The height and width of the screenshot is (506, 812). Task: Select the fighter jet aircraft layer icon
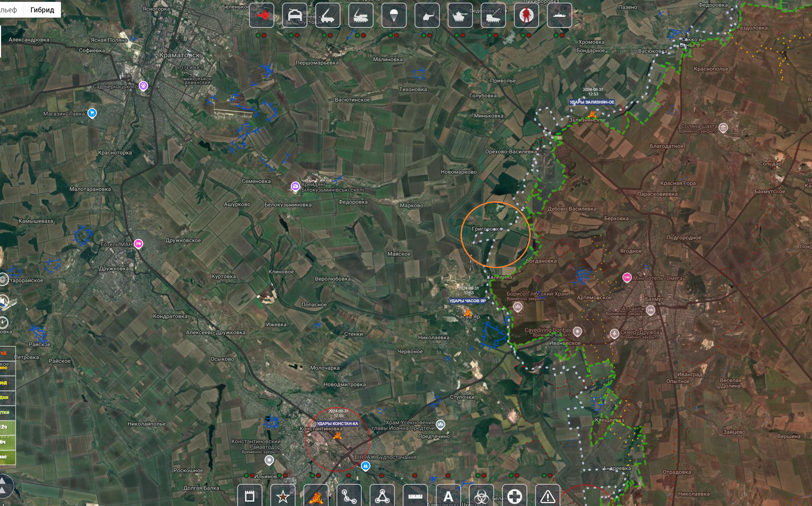262,16
